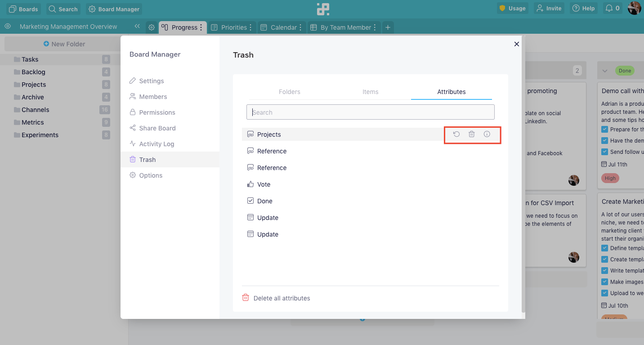Select the Vote attribute in Trash list

click(371, 184)
